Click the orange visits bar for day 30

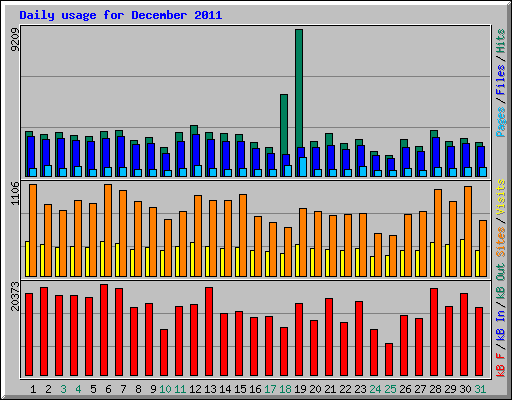tap(468, 231)
